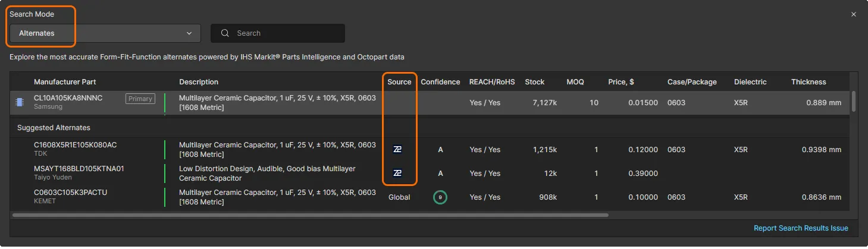Open Report Search Results Issue link
The image size is (868, 249).
click(801, 228)
